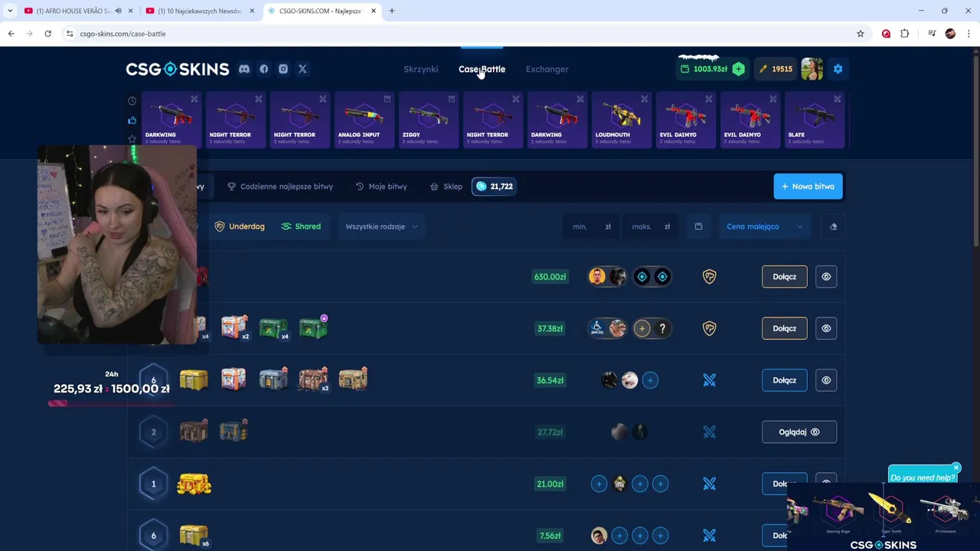Image resolution: width=980 pixels, height=551 pixels.
Task: Click the SLATE drop card
Action: (814, 120)
